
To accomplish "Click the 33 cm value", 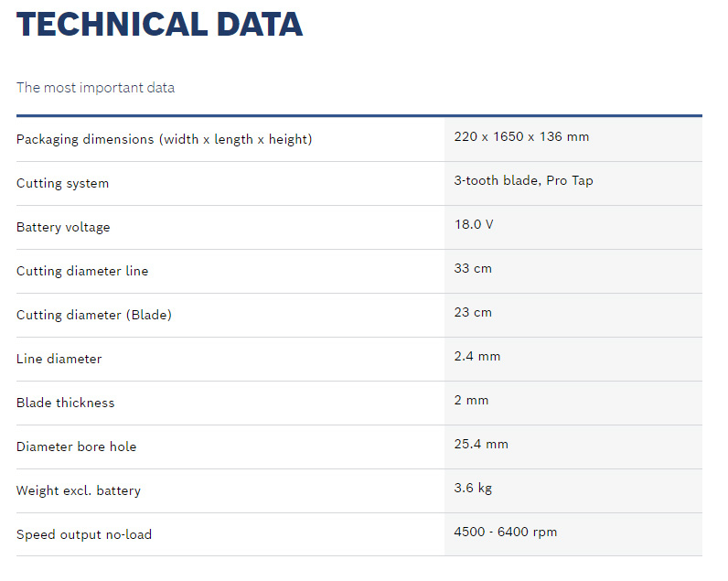I will tap(473, 268).
